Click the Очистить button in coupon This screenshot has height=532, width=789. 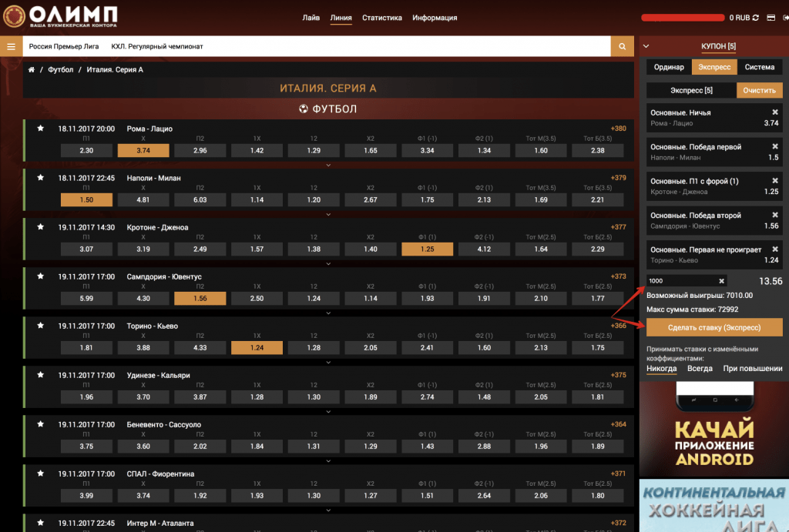click(x=759, y=91)
